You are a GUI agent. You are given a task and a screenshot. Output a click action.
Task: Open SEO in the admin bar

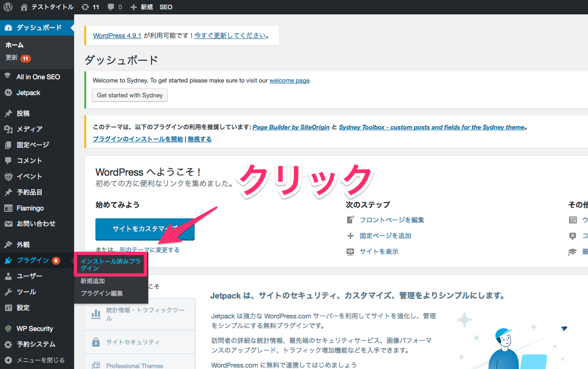pos(166,7)
